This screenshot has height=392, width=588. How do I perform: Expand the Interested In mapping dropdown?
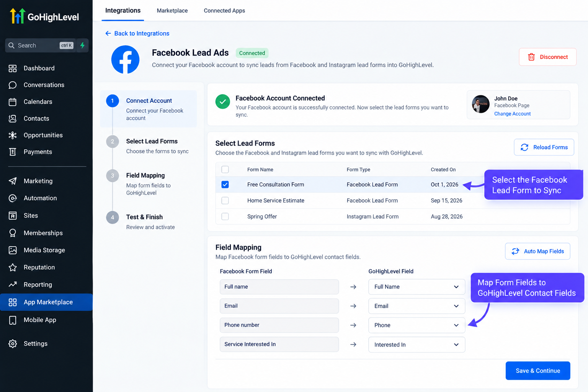416,345
